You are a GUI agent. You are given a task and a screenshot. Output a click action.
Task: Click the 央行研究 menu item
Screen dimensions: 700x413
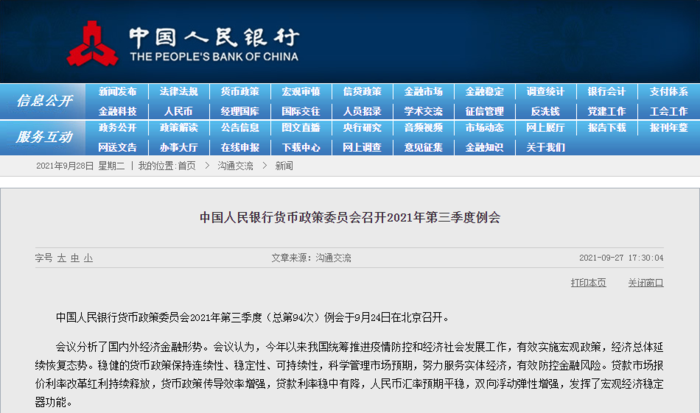(362, 128)
